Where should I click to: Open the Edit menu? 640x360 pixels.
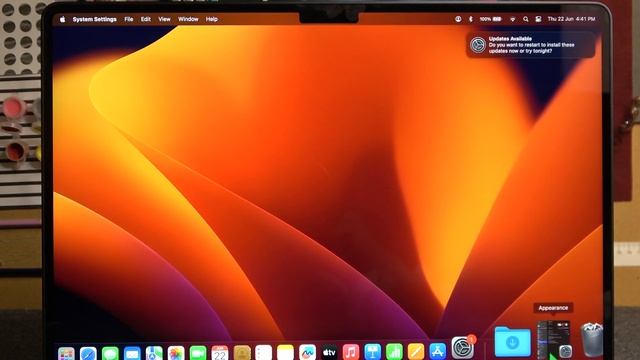(146, 19)
